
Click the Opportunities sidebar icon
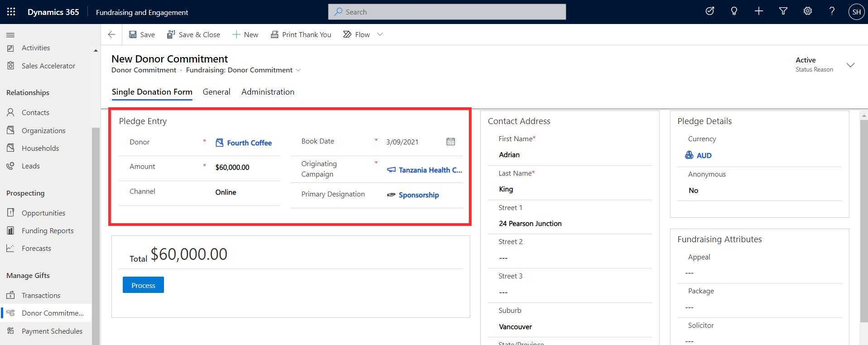tap(10, 213)
